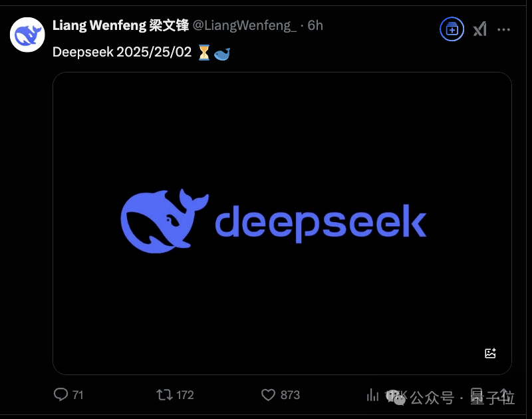Click the 873 likes count
This screenshot has width=532, height=419.
[x=290, y=395]
